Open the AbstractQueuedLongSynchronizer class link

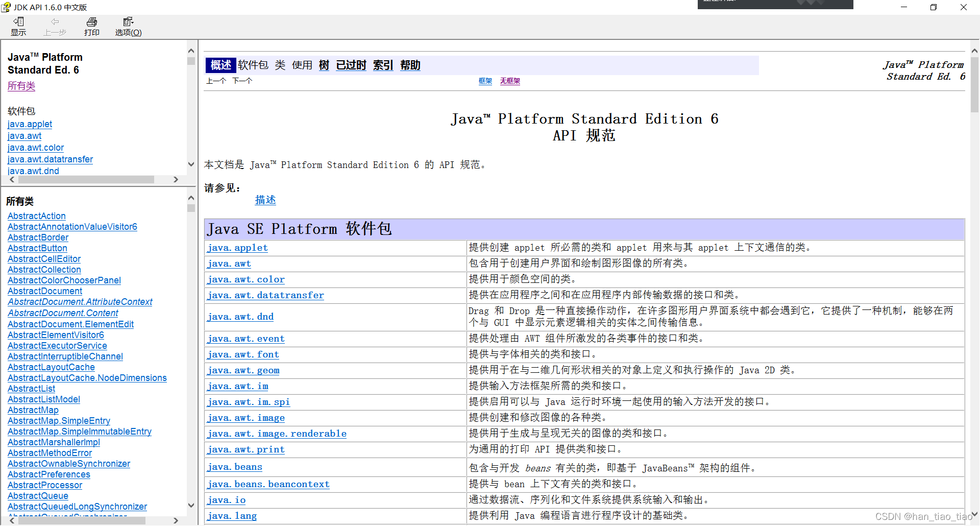77,507
